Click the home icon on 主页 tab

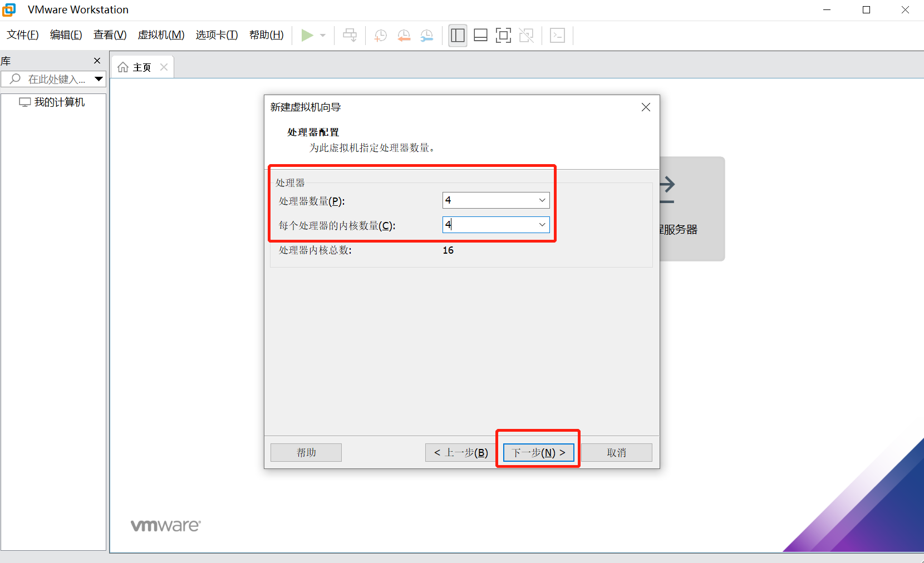123,67
